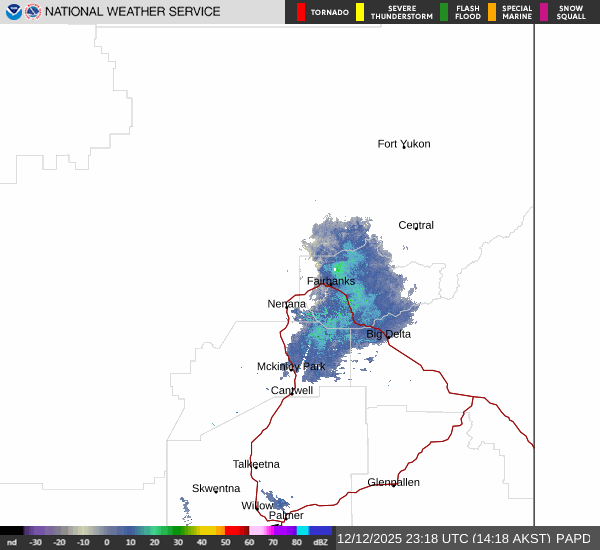Click the NOAA logo icon
This screenshot has height=550, width=600.
pyautogui.click(x=13, y=12)
